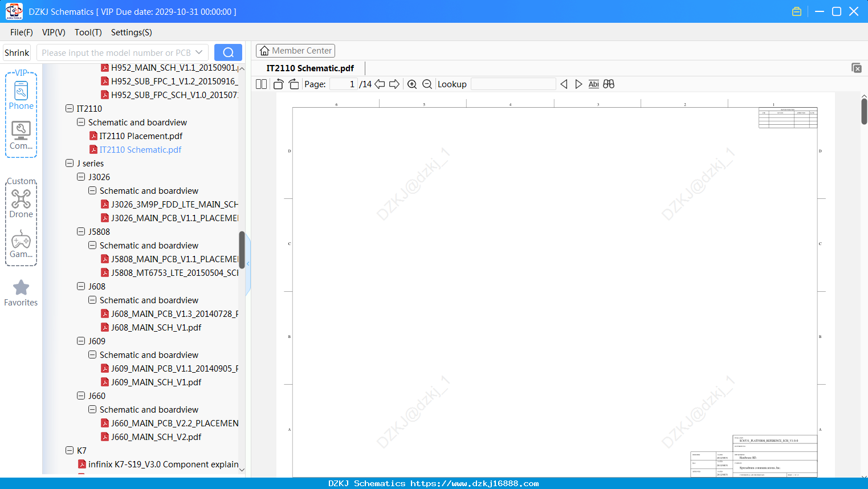Collapse the J3026 tree node
This screenshot has height=489, width=868.
click(81, 177)
